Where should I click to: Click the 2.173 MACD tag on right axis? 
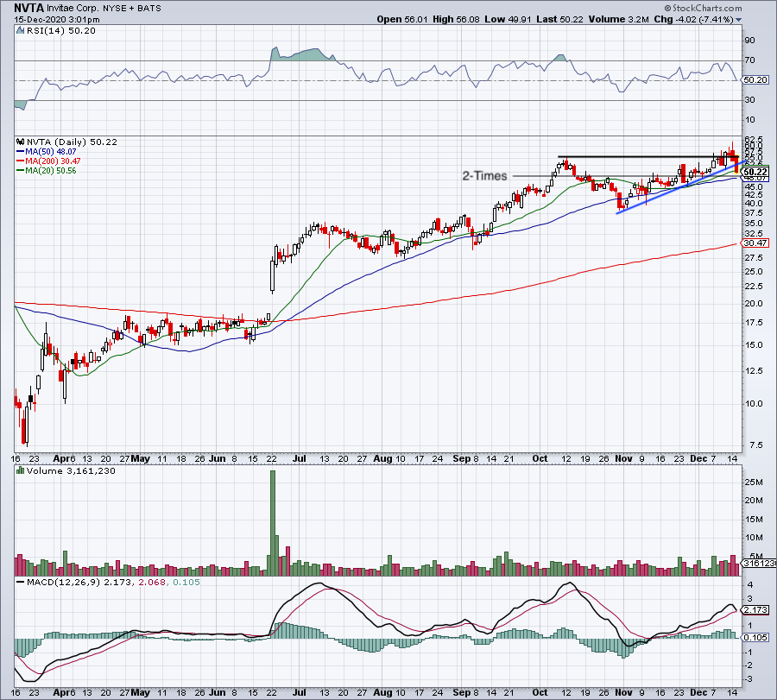755,610
